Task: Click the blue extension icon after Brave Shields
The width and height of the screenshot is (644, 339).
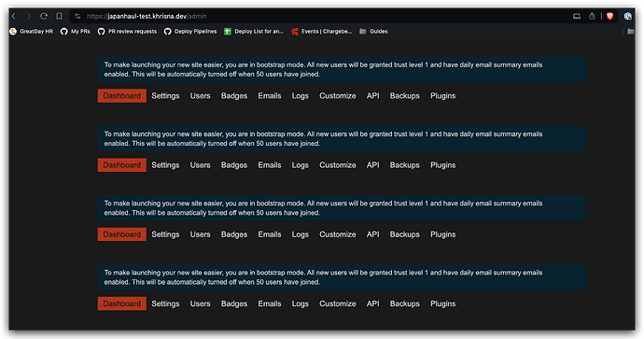Action: coord(627,16)
